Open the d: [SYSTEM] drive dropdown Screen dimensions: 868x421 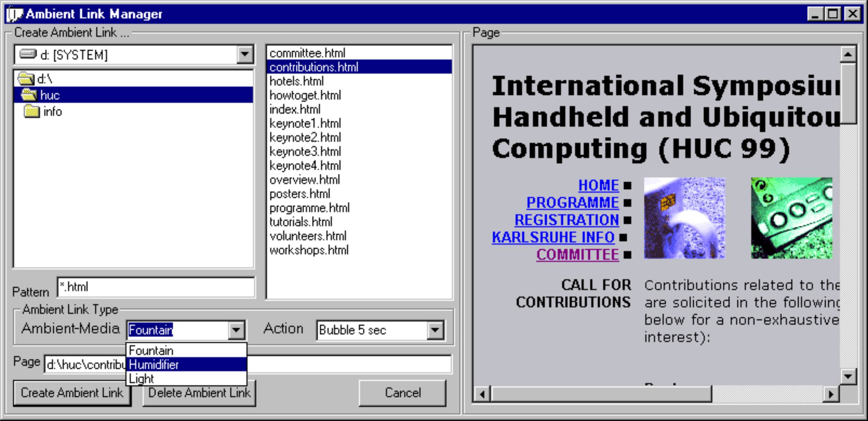(x=245, y=54)
